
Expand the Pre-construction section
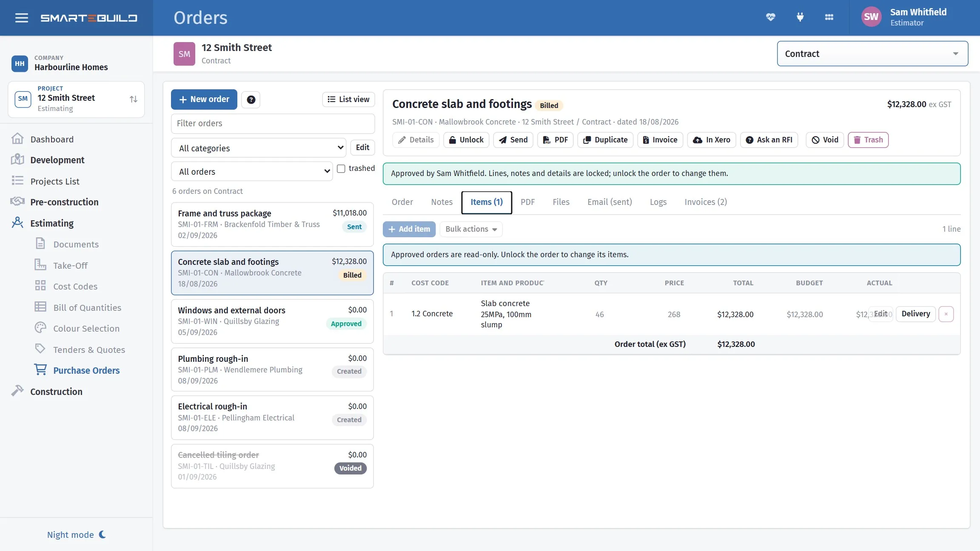click(x=64, y=202)
